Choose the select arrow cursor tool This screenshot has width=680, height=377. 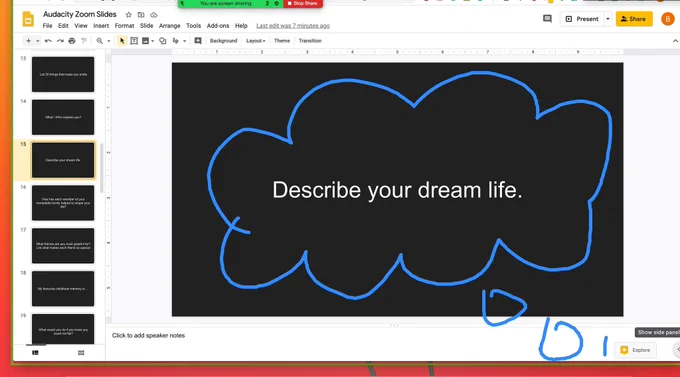[x=122, y=41]
